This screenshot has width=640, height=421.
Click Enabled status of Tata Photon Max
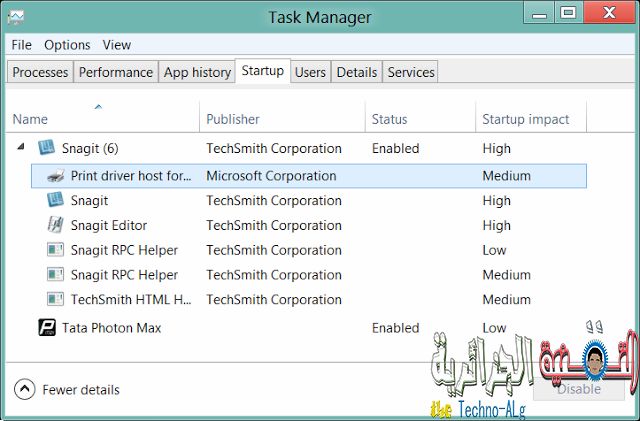coord(395,328)
